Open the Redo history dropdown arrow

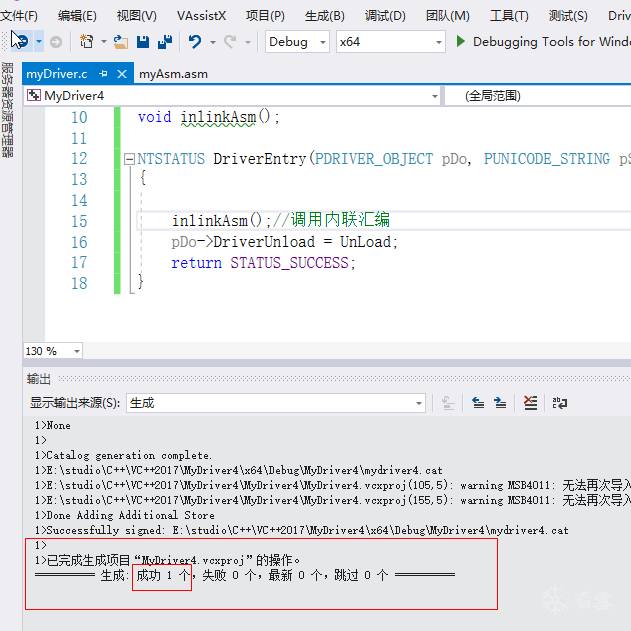click(x=247, y=42)
